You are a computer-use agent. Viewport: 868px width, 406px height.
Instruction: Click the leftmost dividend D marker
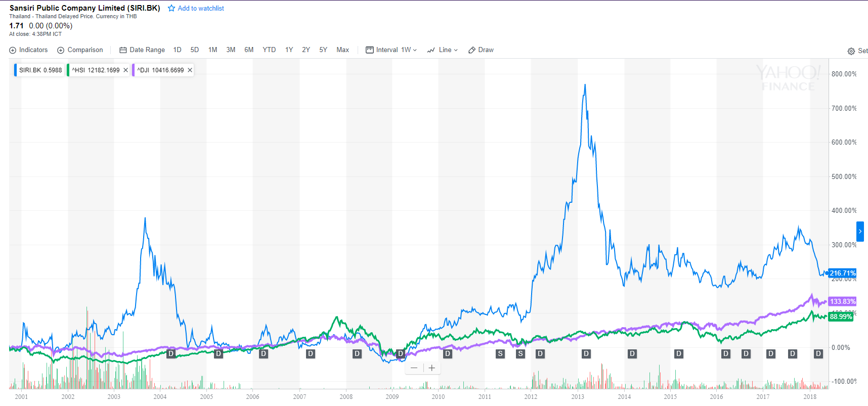[x=171, y=353]
